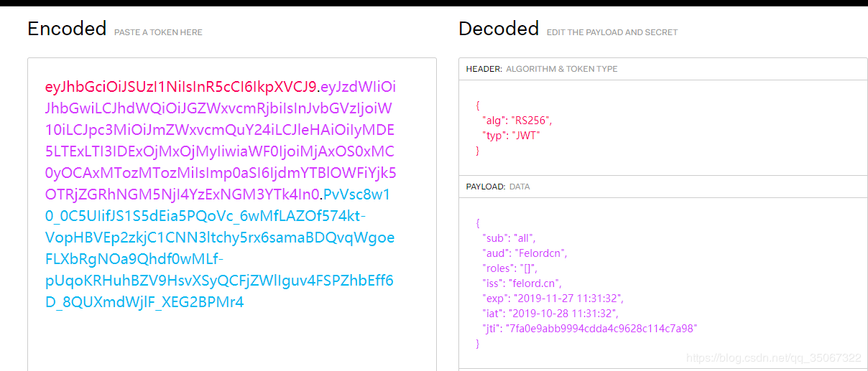Click the blog.csdn.net watermark URL

(772, 357)
